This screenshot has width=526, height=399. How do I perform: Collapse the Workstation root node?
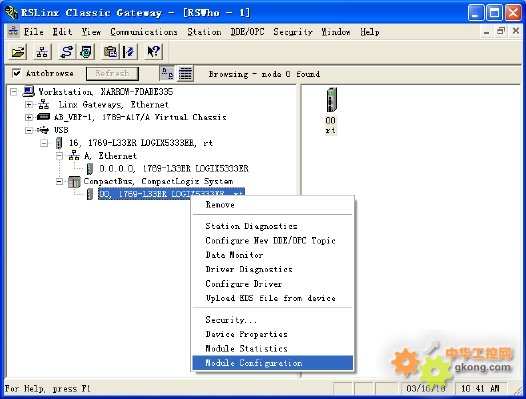[x=13, y=92]
